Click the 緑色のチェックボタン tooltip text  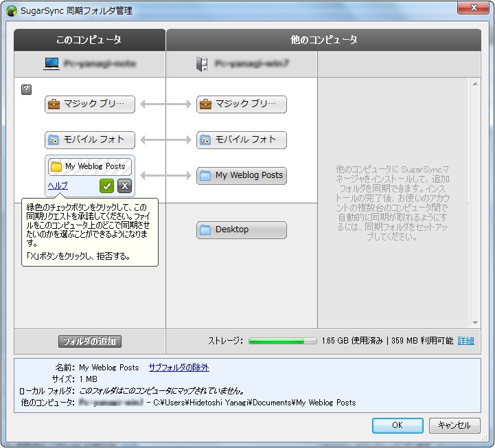[x=89, y=225]
